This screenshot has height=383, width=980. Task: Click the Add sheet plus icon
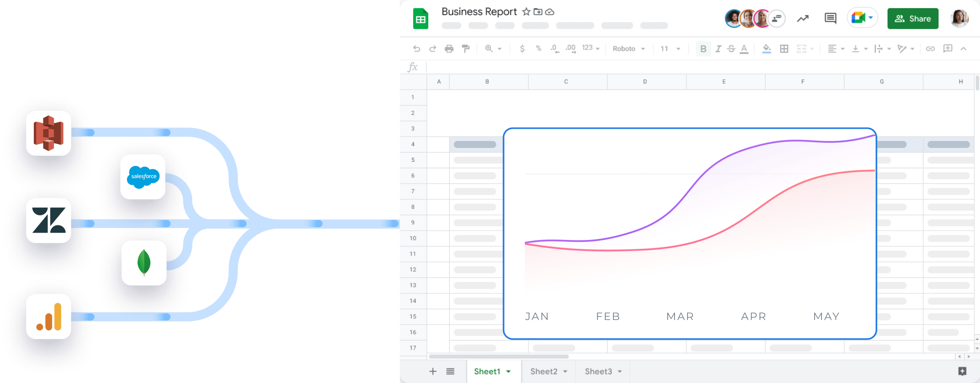click(x=433, y=371)
